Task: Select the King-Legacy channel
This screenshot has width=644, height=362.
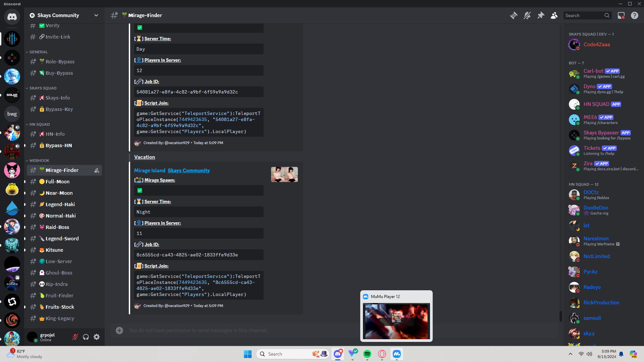Action: (x=64, y=318)
